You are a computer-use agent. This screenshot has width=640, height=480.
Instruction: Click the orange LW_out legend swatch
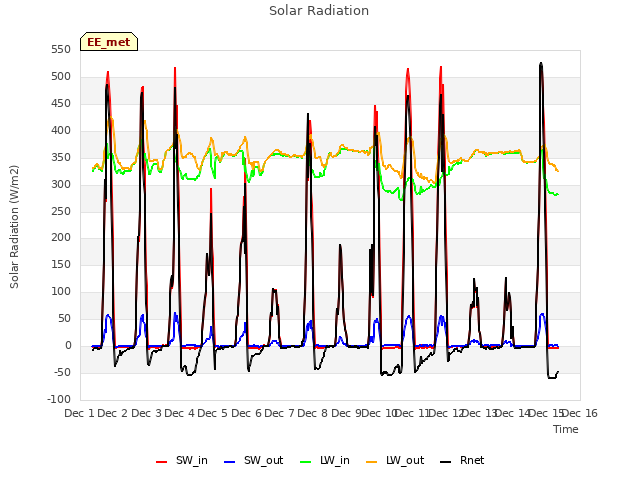coord(372,462)
